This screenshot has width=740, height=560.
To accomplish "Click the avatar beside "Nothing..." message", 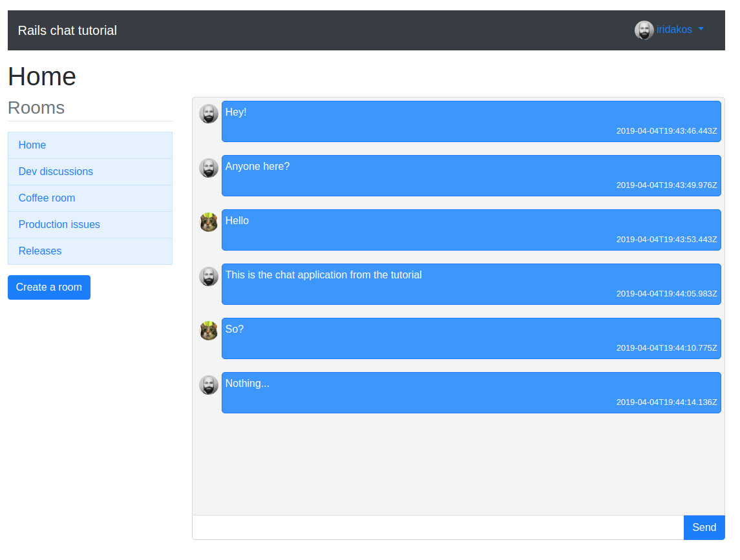I will [x=209, y=385].
